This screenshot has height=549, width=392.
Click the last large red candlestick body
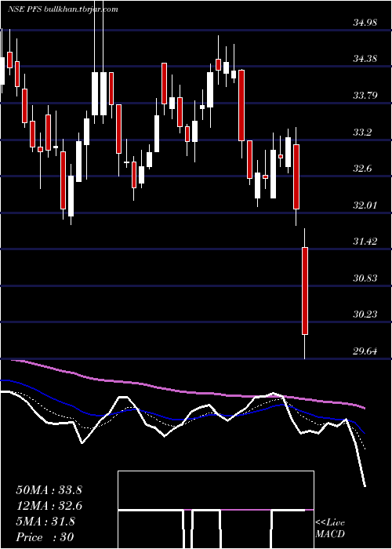pos(305,291)
